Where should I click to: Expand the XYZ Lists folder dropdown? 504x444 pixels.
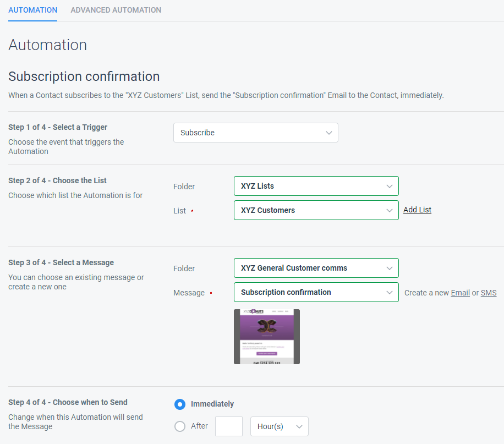tap(316, 186)
